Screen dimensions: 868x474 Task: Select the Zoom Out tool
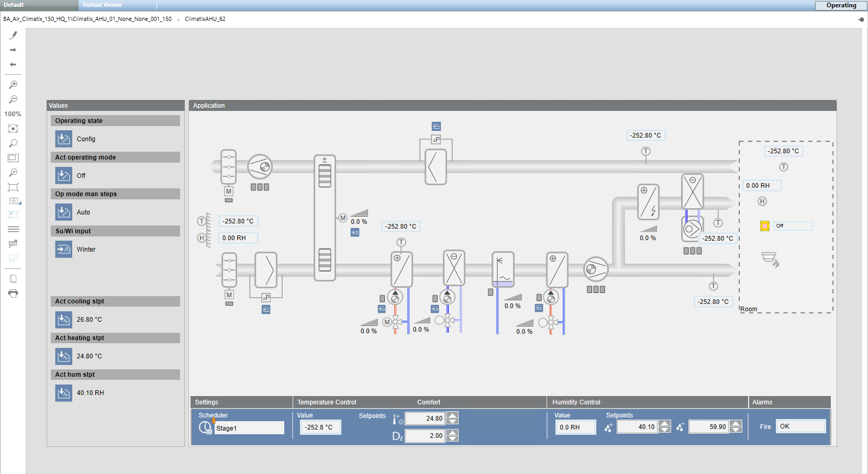pyautogui.click(x=13, y=99)
